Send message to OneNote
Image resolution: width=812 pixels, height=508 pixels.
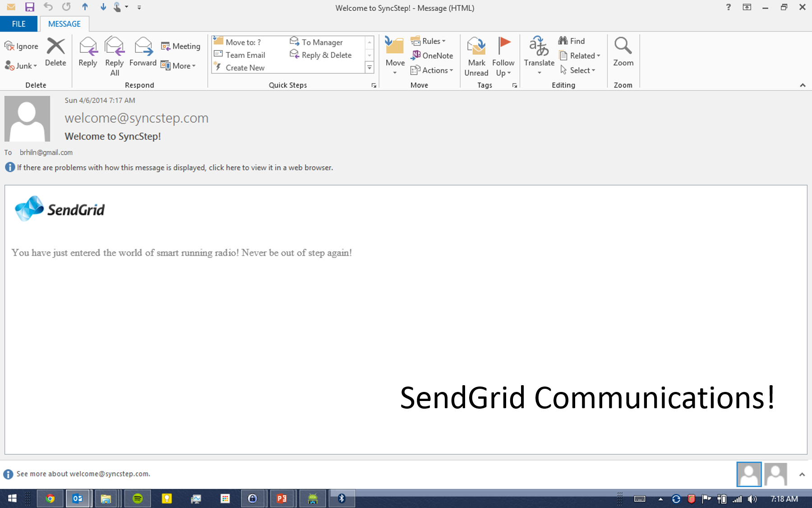[432, 56]
